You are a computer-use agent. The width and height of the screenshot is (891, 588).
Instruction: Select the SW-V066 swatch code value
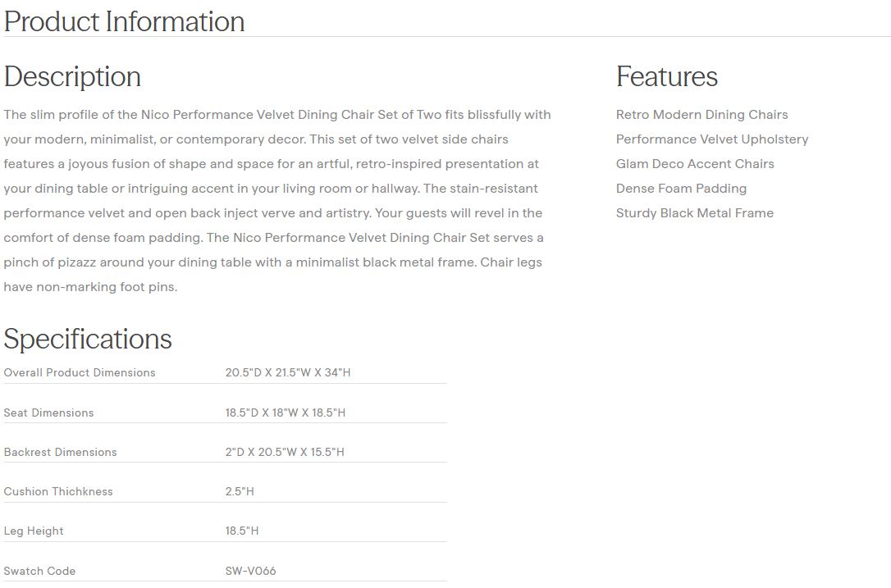250,571
